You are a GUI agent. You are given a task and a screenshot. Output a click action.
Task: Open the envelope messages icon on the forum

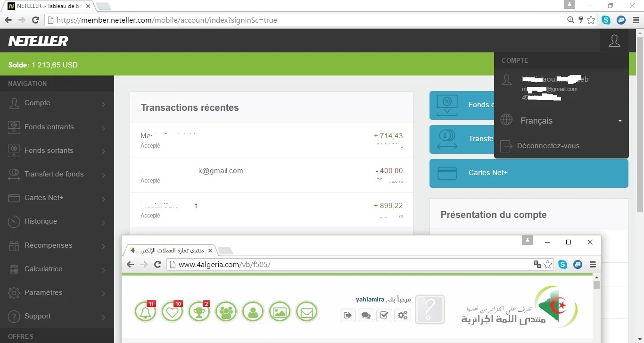point(307,312)
